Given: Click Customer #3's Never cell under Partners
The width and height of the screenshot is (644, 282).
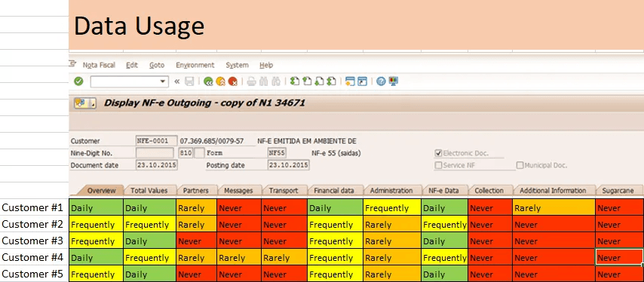Looking at the screenshot, I should tap(197, 241).
